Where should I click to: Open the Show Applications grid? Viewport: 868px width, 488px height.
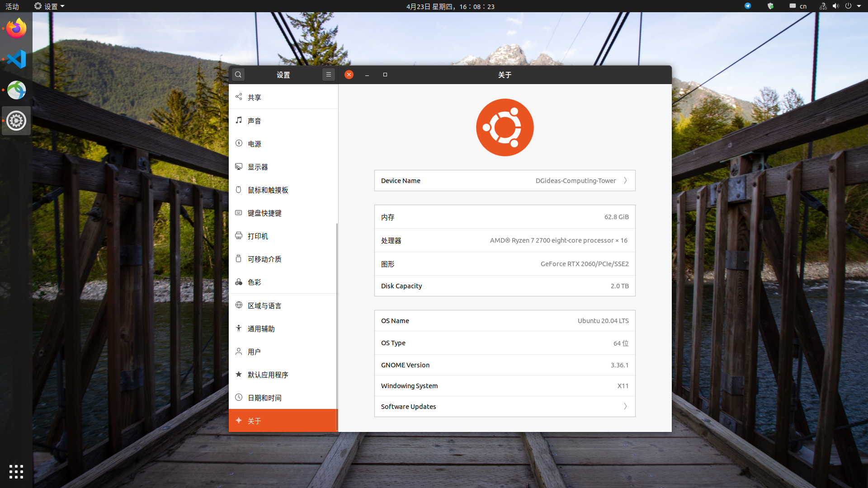pyautogui.click(x=16, y=471)
